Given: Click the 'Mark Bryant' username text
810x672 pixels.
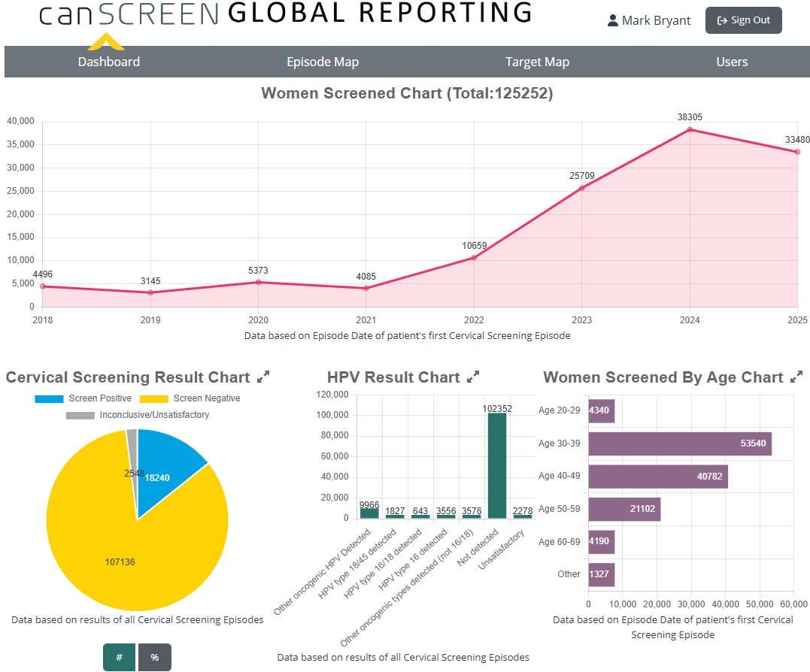Looking at the screenshot, I should pos(656,20).
